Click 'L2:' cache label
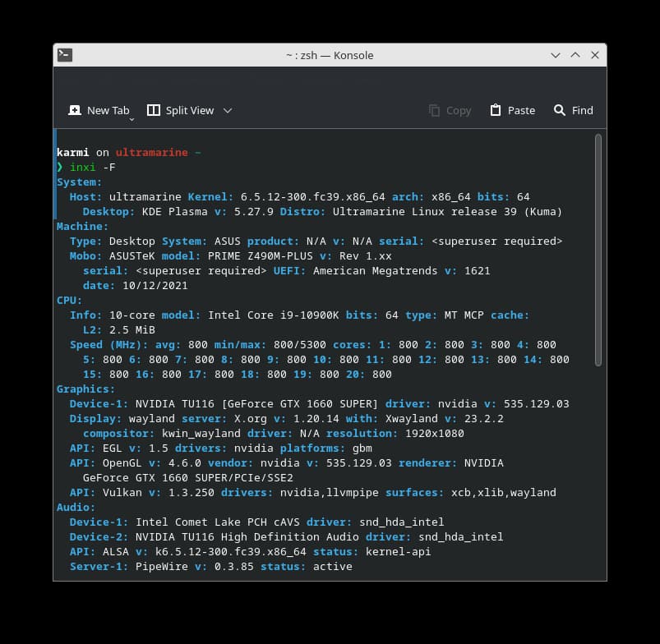 click(x=93, y=329)
